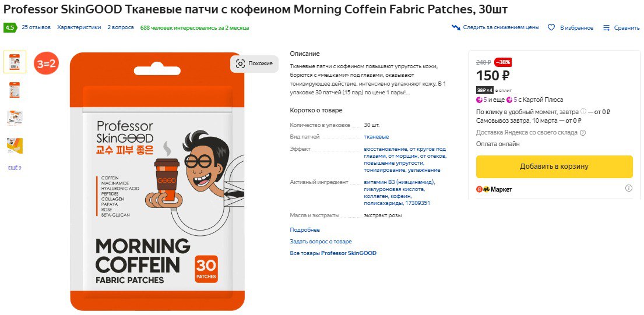Viewport: 644px width, 315px height.
Task: Open the Характеристики section
Action: tap(79, 27)
